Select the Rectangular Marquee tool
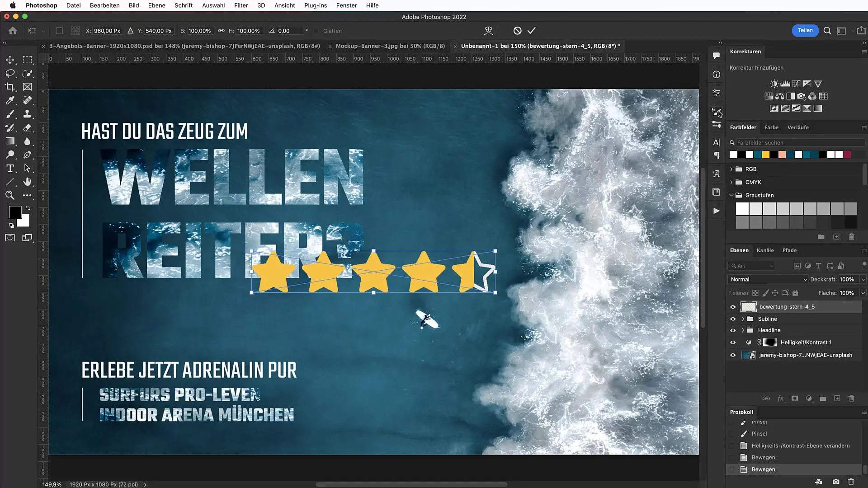The height and width of the screenshot is (488, 868). tap(28, 59)
